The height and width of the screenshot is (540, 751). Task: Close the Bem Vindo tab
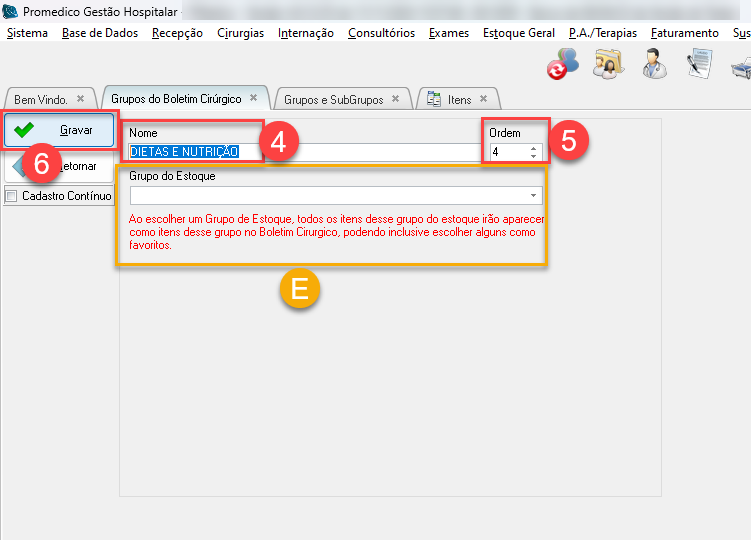point(80,99)
